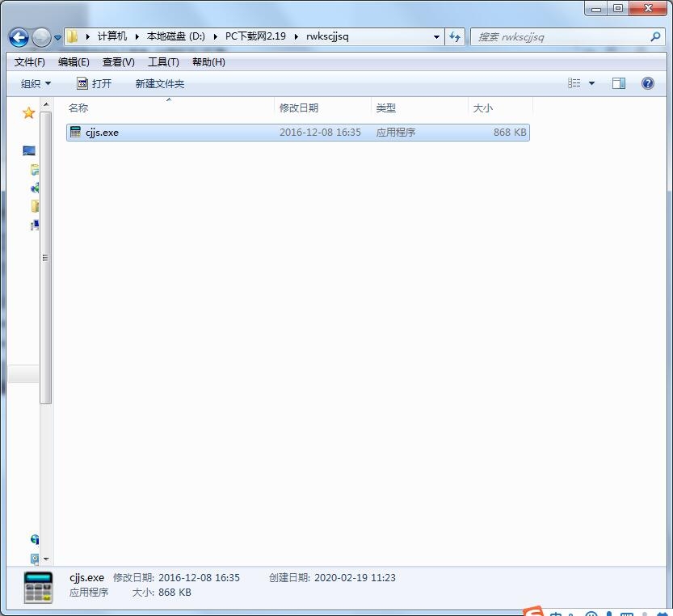Click the 打开 toolbar button
This screenshot has width=673, height=616.
[x=94, y=84]
